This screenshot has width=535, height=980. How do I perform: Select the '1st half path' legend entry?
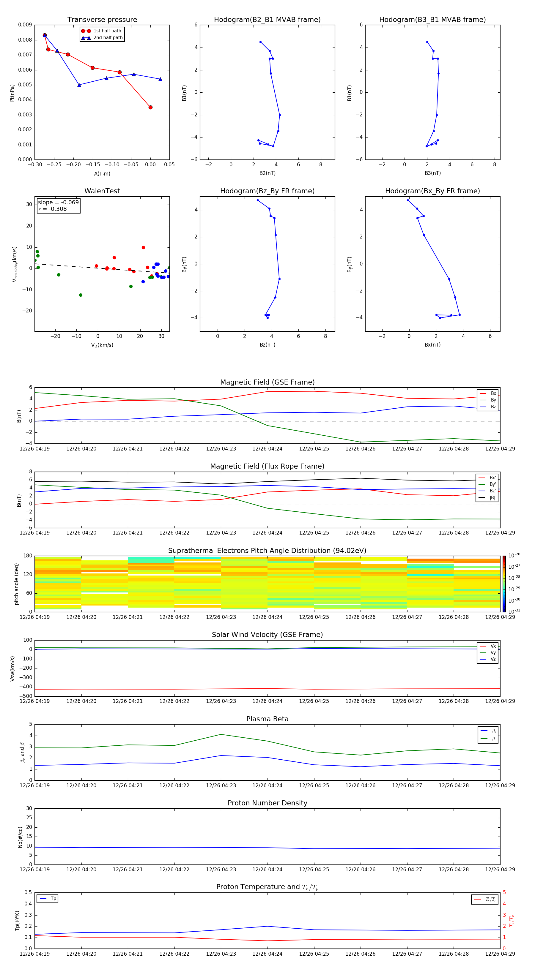102,31
